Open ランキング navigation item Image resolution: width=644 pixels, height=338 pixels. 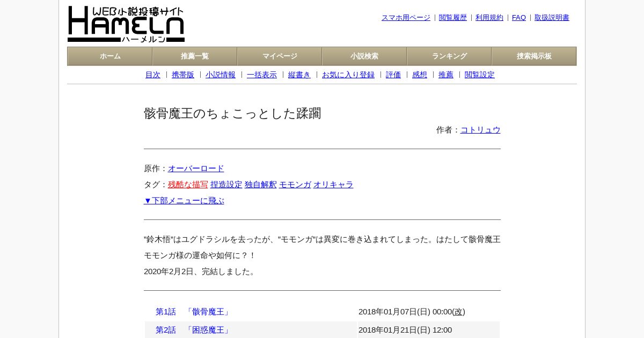(449, 56)
